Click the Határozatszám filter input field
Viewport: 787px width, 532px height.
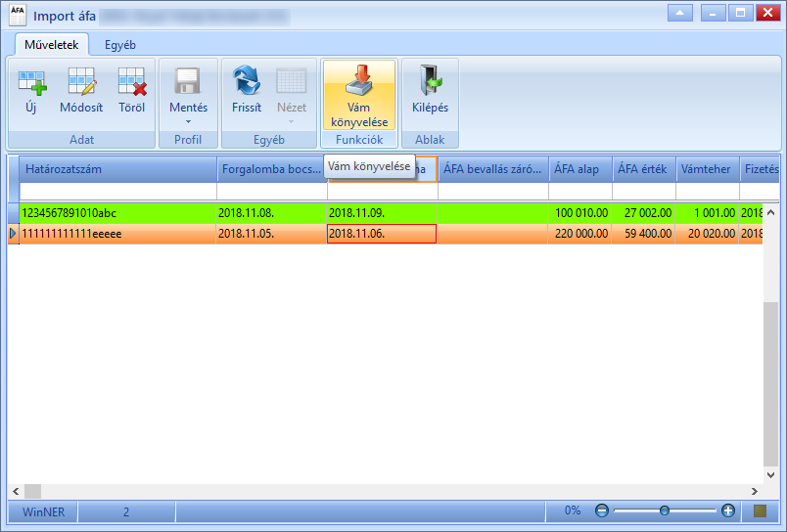[117, 191]
